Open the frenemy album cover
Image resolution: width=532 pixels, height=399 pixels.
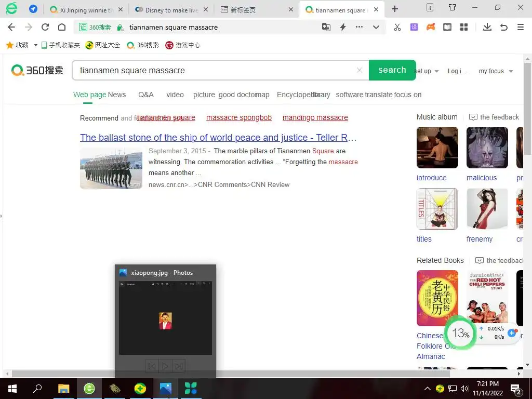pyautogui.click(x=487, y=209)
